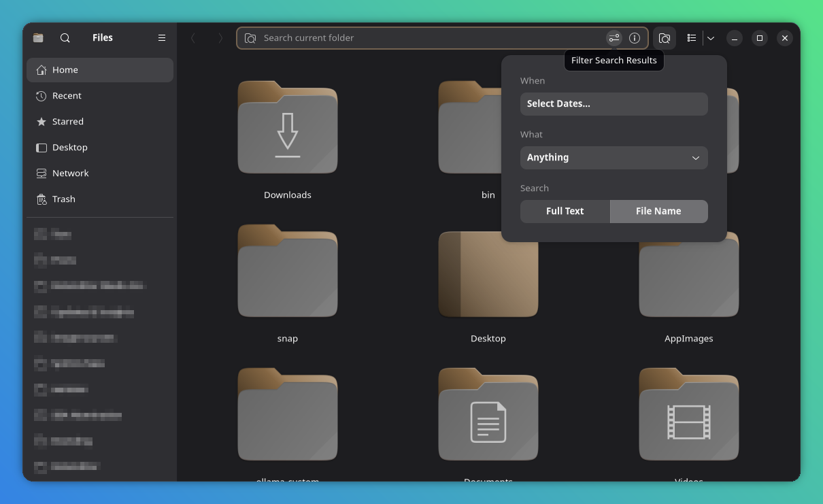Screen dimensions: 823x504
Task: Enable Full Text search mode
Action: point(565,211)
